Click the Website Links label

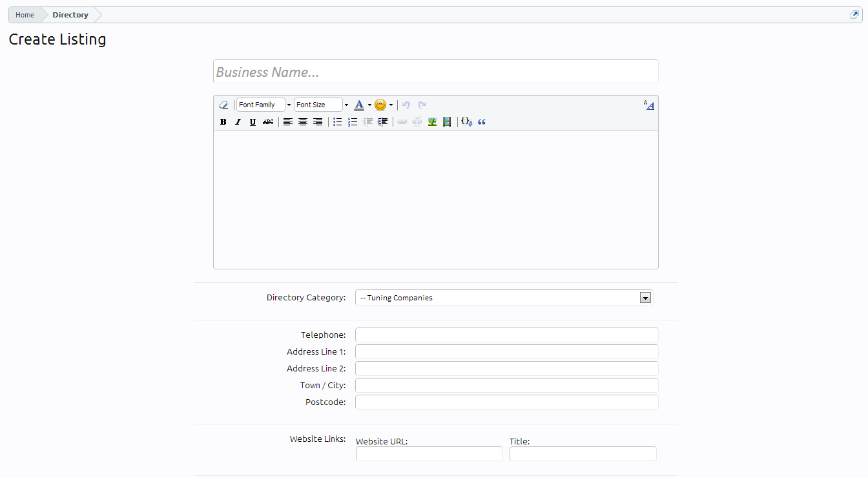click(x=318, y=439)
